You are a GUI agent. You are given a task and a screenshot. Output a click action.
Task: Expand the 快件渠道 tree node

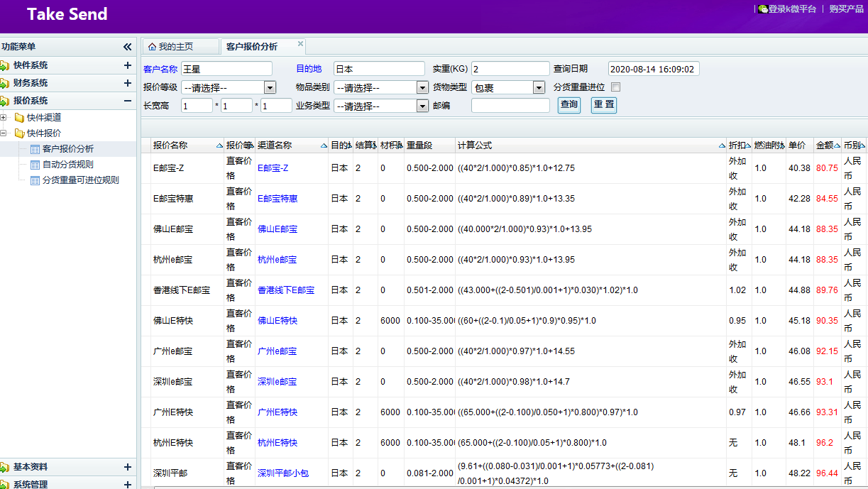[x=4, y=118]
